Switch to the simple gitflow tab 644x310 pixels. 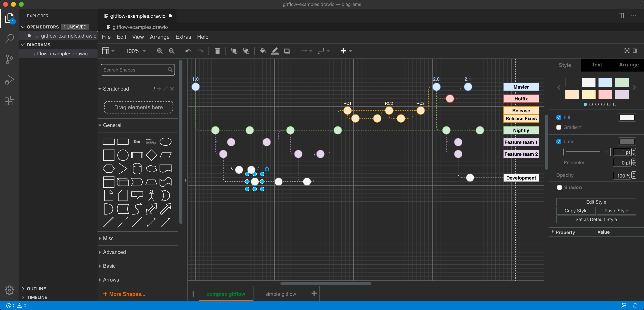[281, 294]
